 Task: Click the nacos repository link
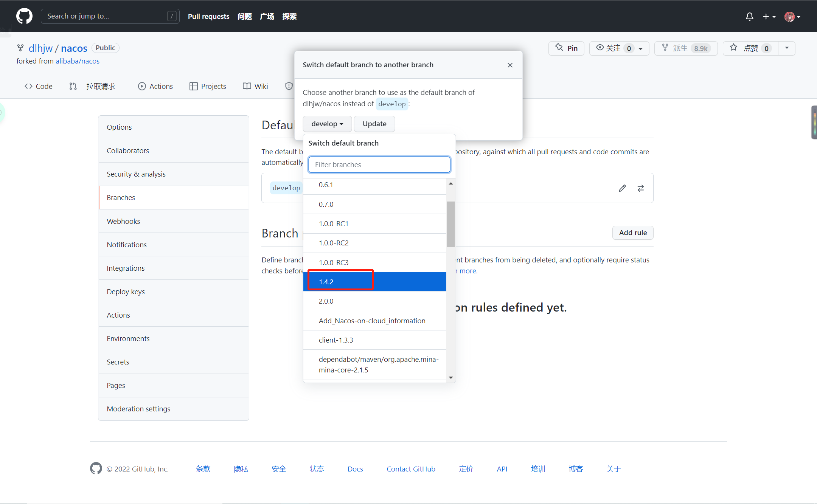pyautogui.click(x=74, y=48)
